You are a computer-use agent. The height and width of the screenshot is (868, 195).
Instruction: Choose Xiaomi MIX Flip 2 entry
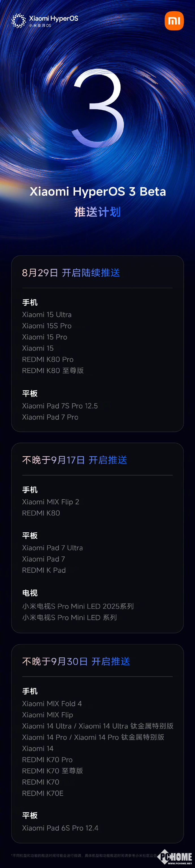50,502
